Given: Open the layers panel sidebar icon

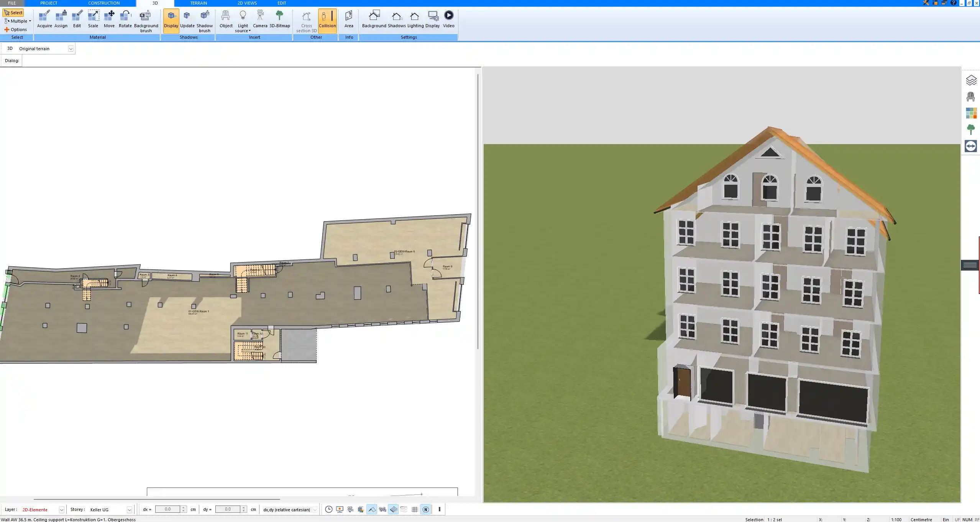Looking at the screenshot, I should (971, 80).
